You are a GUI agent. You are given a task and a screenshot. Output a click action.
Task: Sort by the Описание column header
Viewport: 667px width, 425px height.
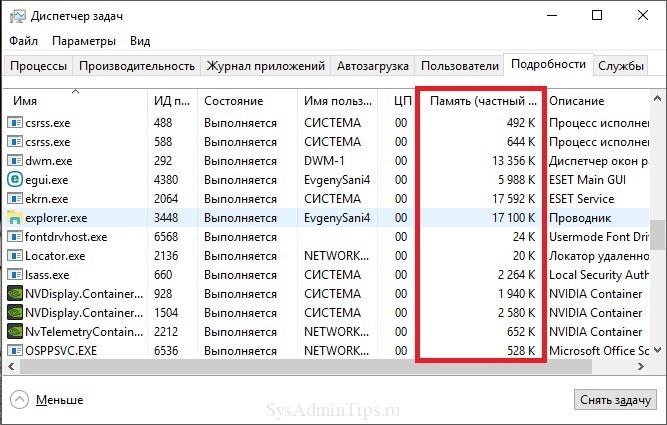(x=598, y=101)
